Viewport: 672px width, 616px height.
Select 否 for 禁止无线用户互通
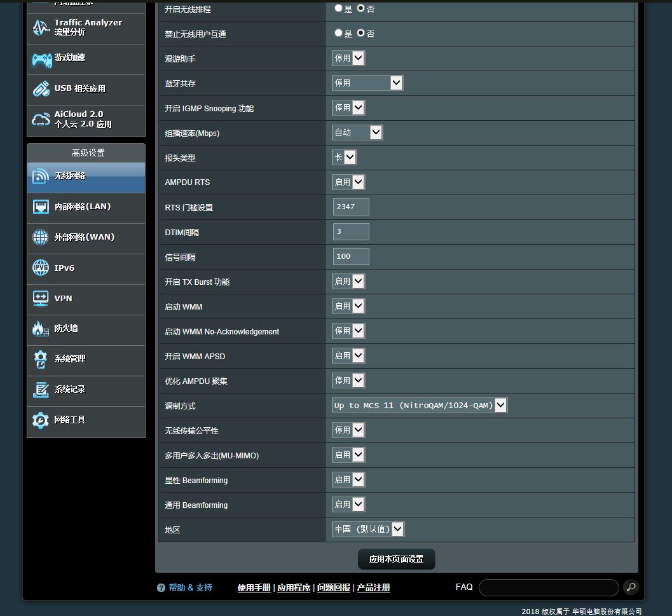click(x=361, y=33)
